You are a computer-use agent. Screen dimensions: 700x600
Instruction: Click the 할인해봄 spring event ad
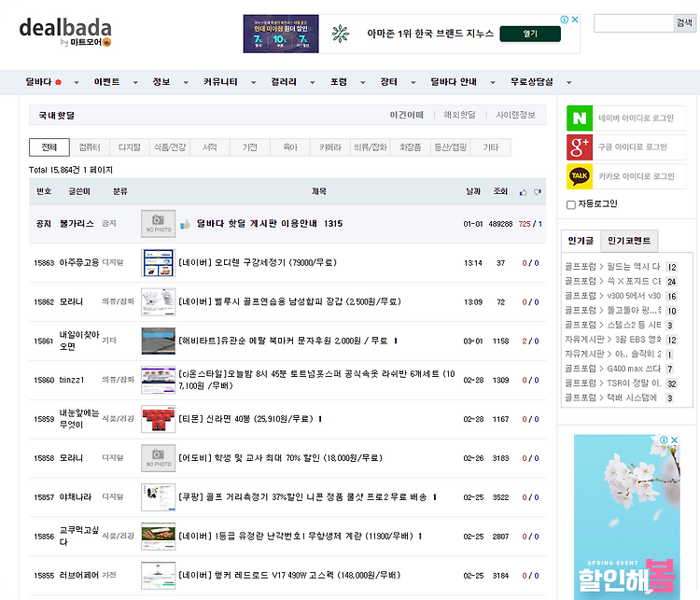pos(627,517)
